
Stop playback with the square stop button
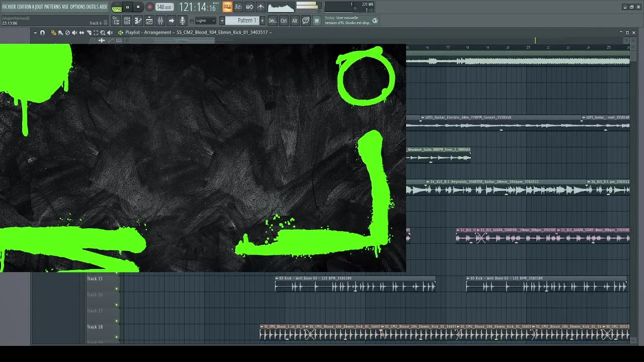(x=138, y=7)
